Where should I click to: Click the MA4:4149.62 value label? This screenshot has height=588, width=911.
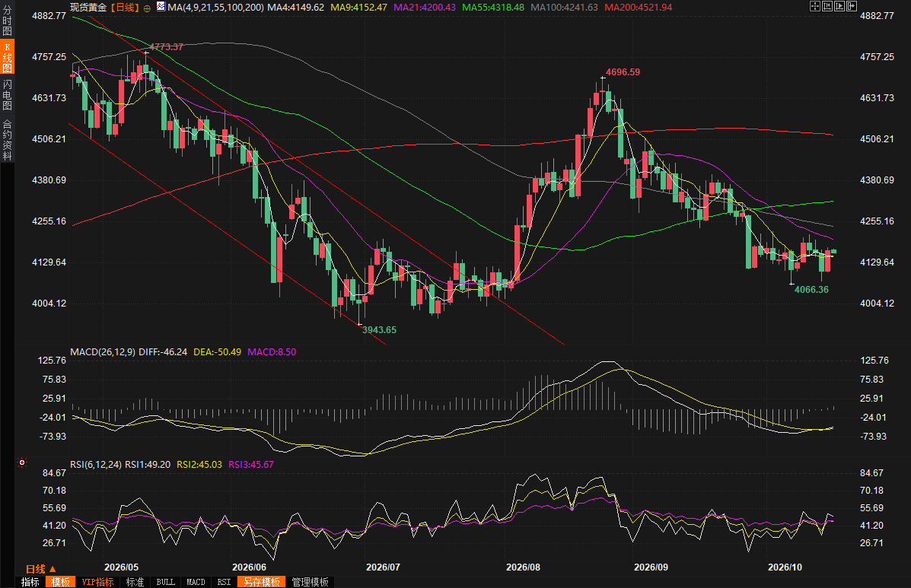[296, 7]
